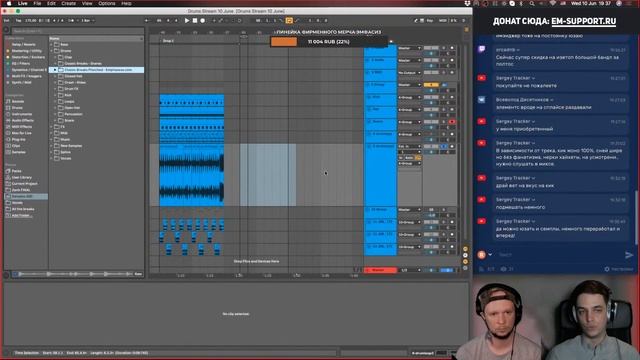
Task: Toggle the orange Loop switch
Action: 289,20
